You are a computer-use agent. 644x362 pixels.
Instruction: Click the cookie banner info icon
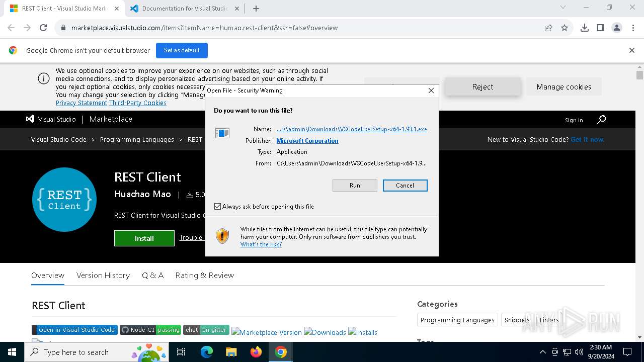[44, 79]
